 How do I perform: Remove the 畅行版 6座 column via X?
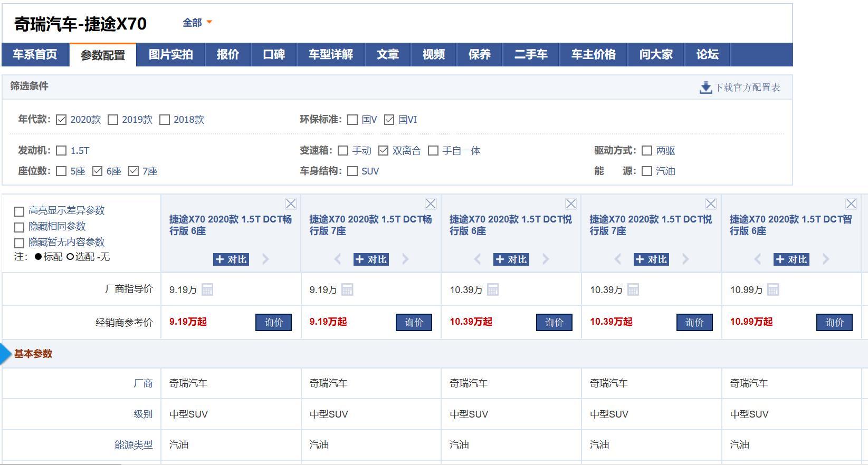coord(291,204)
